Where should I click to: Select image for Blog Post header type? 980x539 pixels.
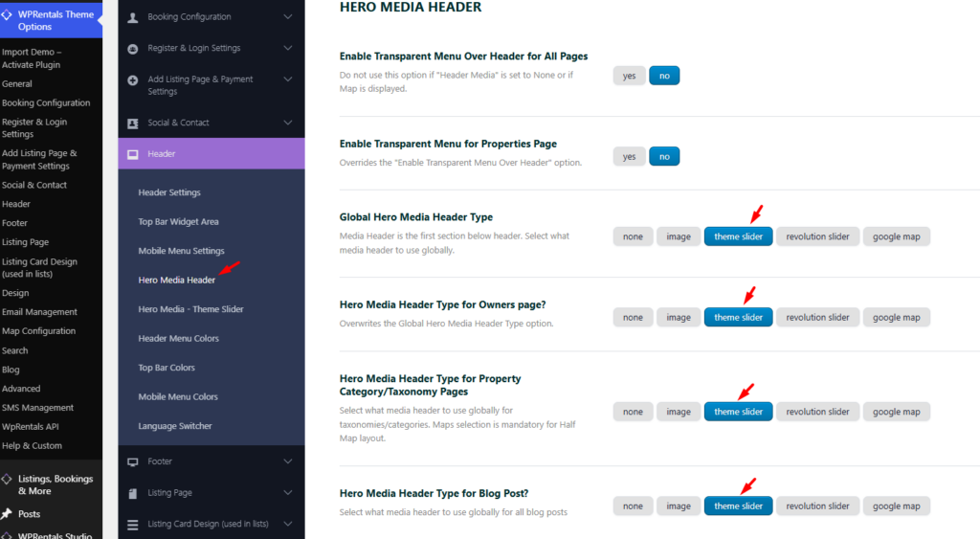coord(679,505)
